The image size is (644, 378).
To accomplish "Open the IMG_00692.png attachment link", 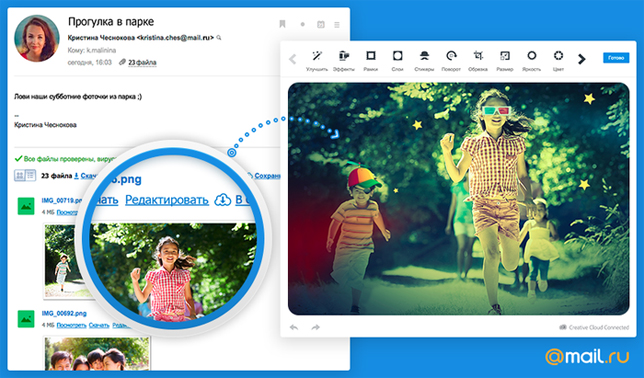I will [64, 313].
